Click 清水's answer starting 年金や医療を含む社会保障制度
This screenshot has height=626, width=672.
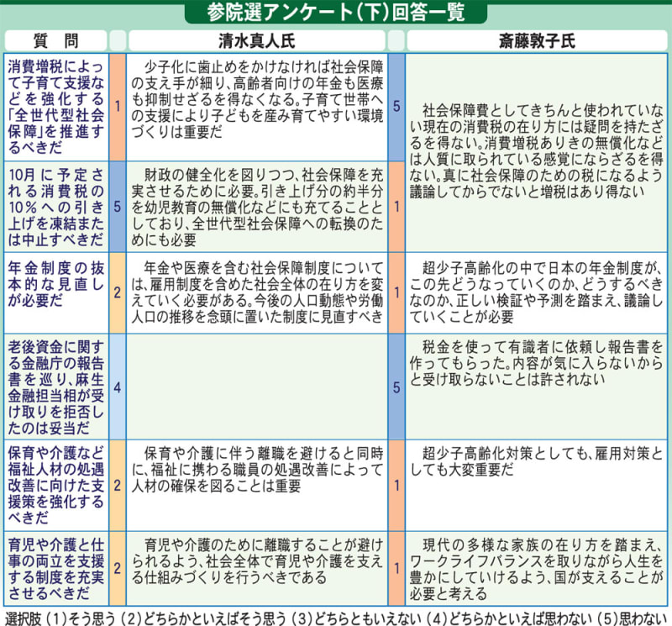[257, 293]
